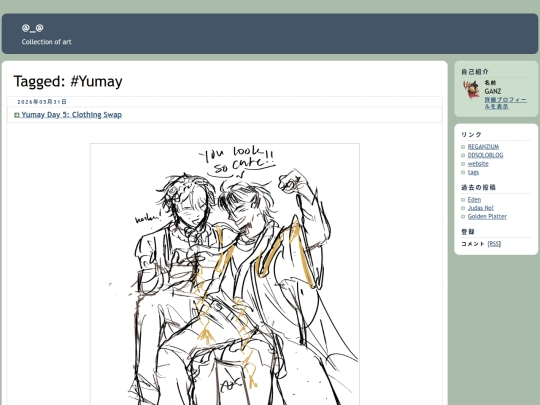Open the tags link in sidebar
540x405 pixels.
point(473,172)
